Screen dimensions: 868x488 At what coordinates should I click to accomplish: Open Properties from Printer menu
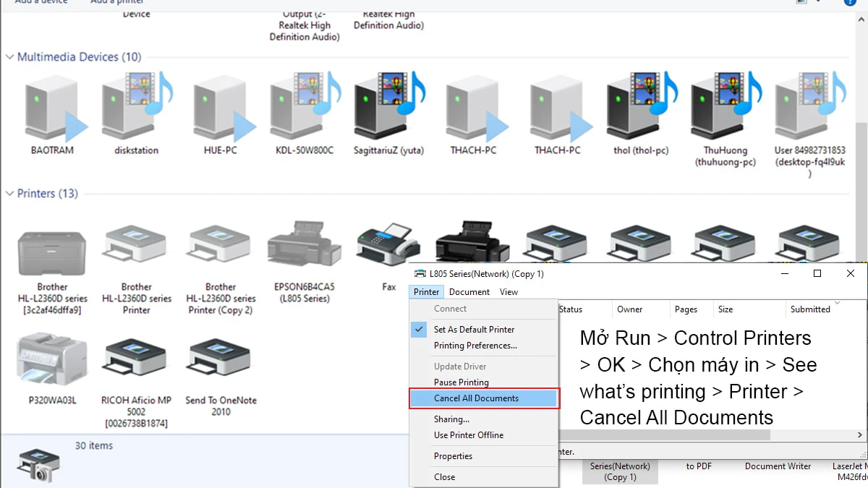[453, 455]
